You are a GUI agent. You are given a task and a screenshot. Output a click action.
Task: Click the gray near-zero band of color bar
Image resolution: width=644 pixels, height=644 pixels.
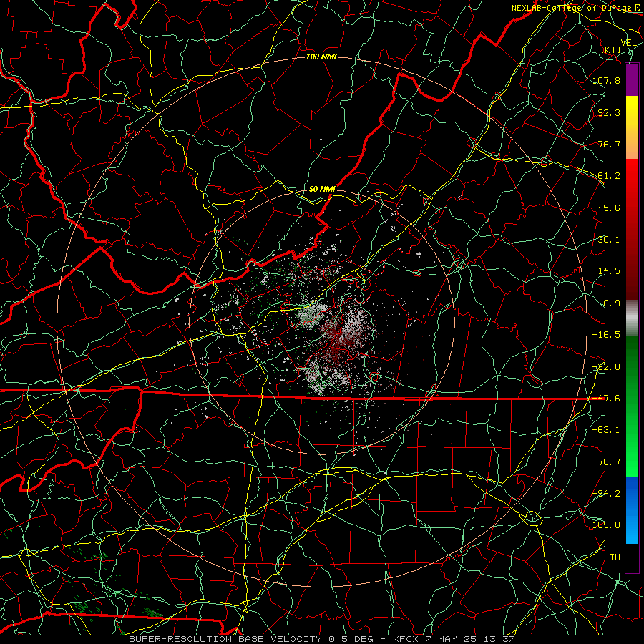(632, 318)
